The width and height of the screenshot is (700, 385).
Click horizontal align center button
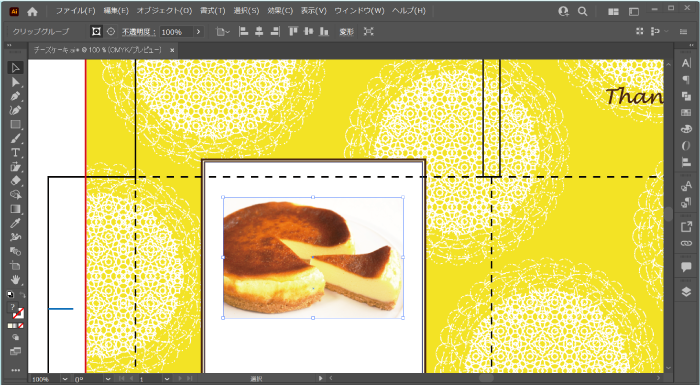coord(259,31)
